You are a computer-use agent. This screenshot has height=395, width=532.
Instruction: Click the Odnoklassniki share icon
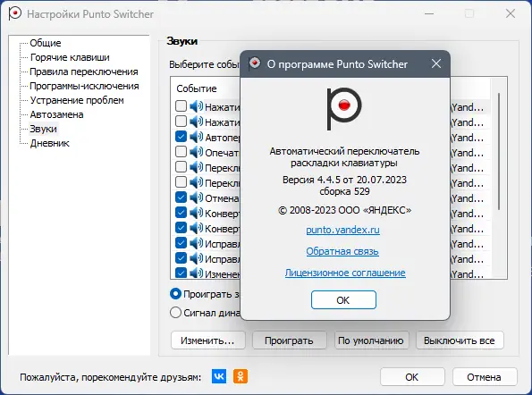(x=241, y=376)
